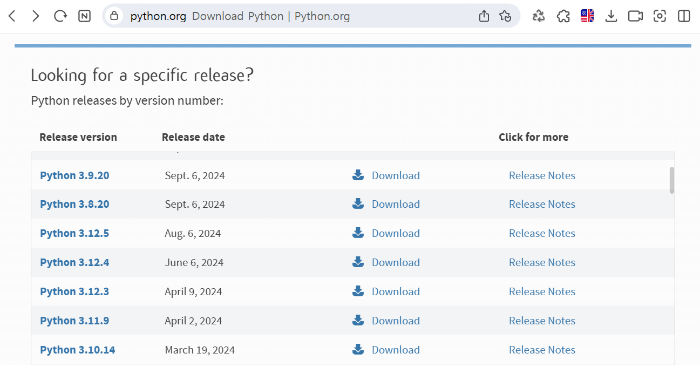Click the download icon for Python 3.11.9
The height and width of the screenshot is (365, 700).
point(358,320)
